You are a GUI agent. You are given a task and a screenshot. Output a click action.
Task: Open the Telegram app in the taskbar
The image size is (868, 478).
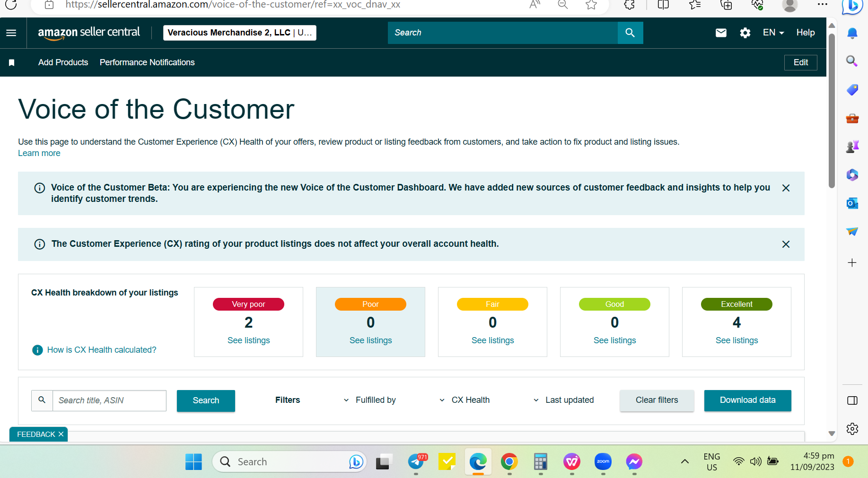coord(416,461)
